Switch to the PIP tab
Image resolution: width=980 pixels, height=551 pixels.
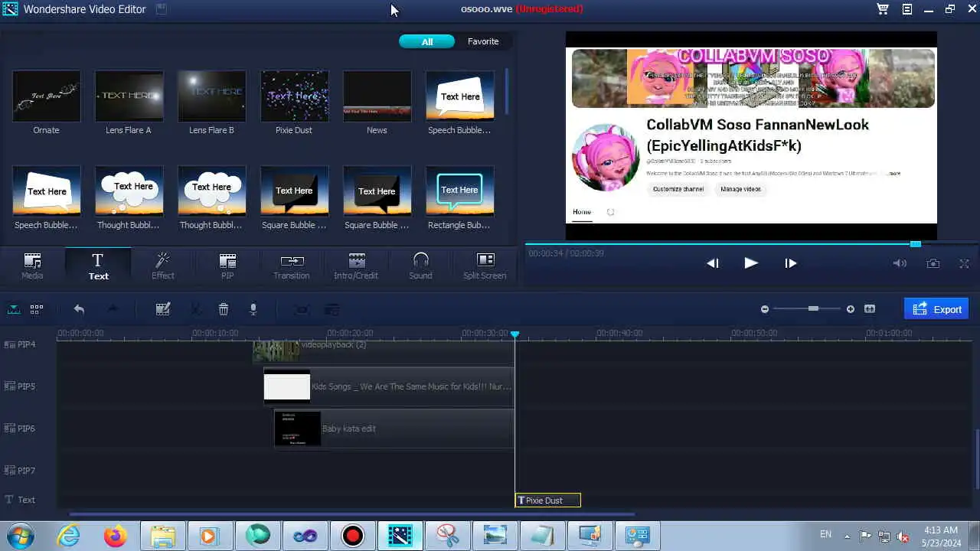click(x=227, y=266)
